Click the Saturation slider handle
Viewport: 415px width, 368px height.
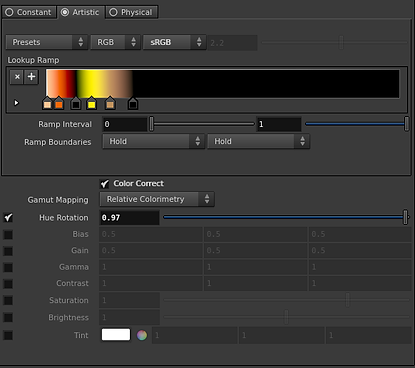point(347,300)
